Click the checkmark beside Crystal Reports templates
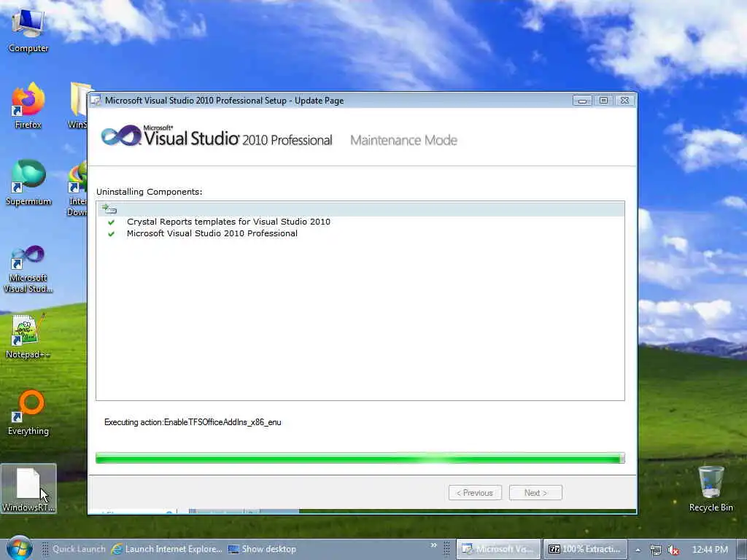 click(x=111, y=222)
